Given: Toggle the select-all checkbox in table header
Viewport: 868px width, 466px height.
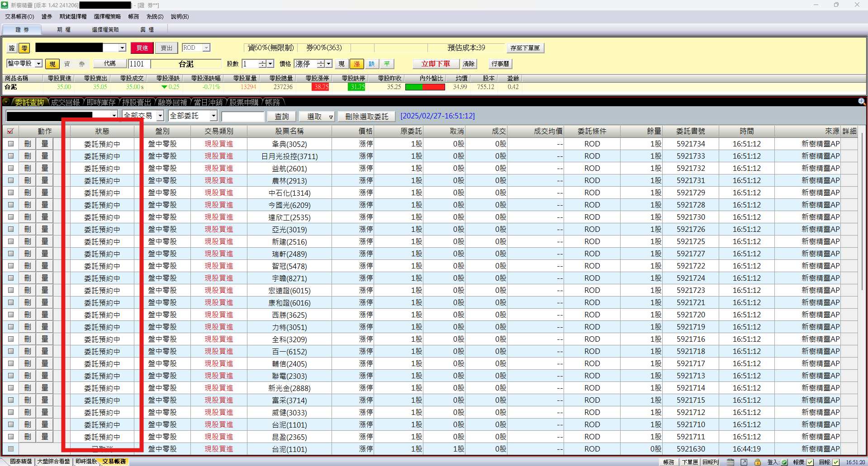Looking at the screenshot, I should tap(10, 131).
